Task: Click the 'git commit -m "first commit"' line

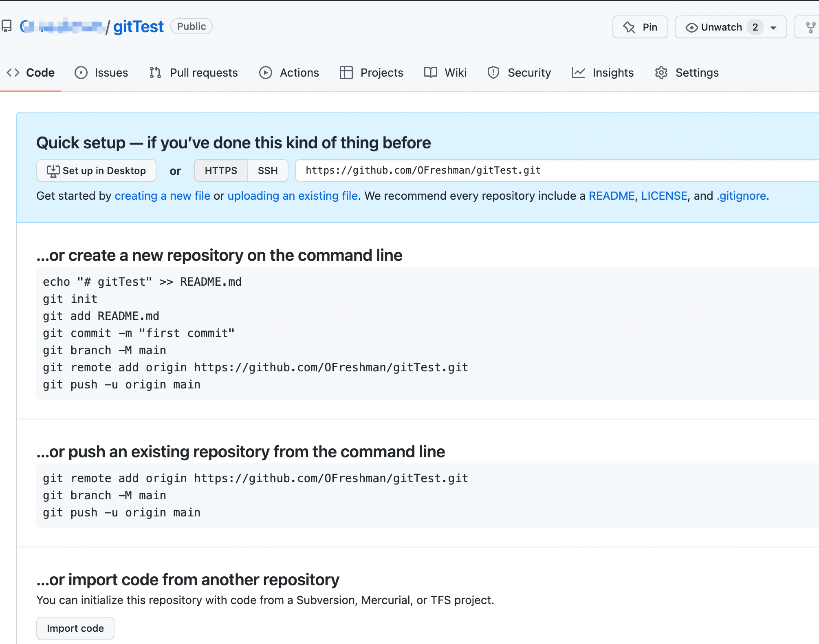Action: tap(139, 333)
